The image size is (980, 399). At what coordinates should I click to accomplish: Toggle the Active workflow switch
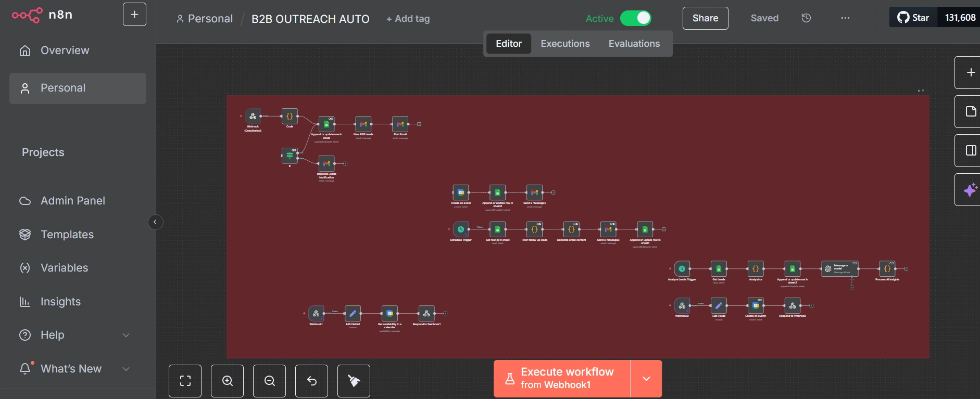(635, 18)
